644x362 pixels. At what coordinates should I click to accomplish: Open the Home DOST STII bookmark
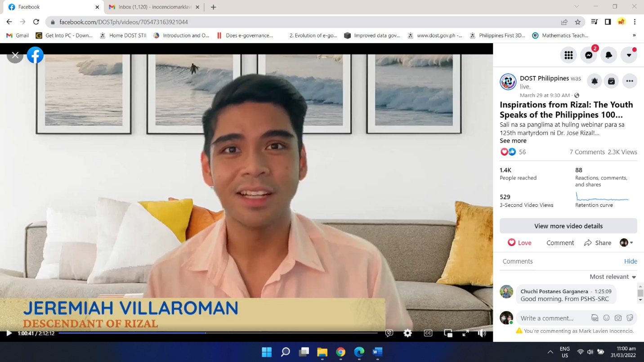click(x=123, y=36)
